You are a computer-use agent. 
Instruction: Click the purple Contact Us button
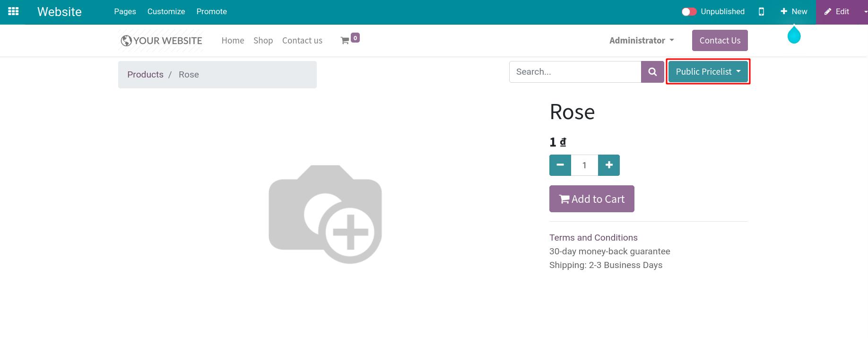(x=720, y=41)
